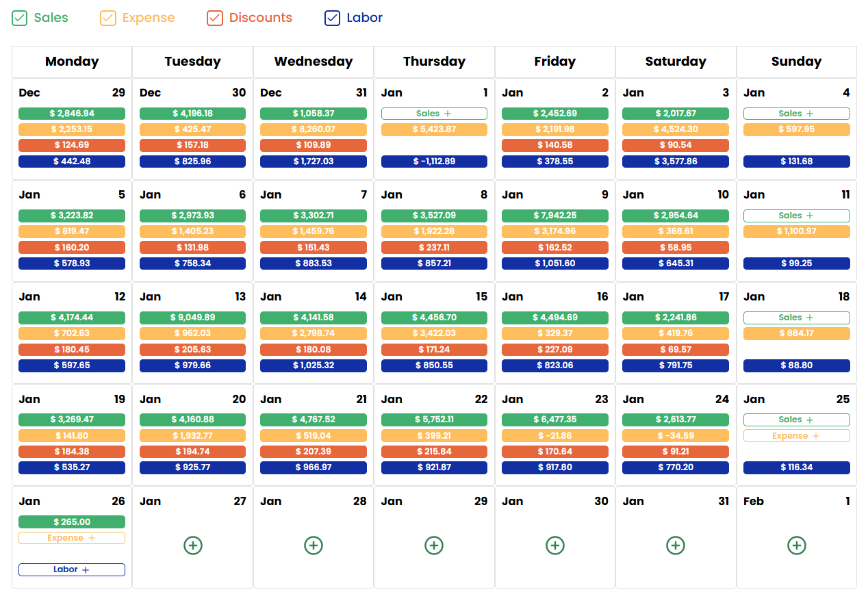Add a Sales entry on Jan 1
868x592 pixels.
tap(434, 113)
